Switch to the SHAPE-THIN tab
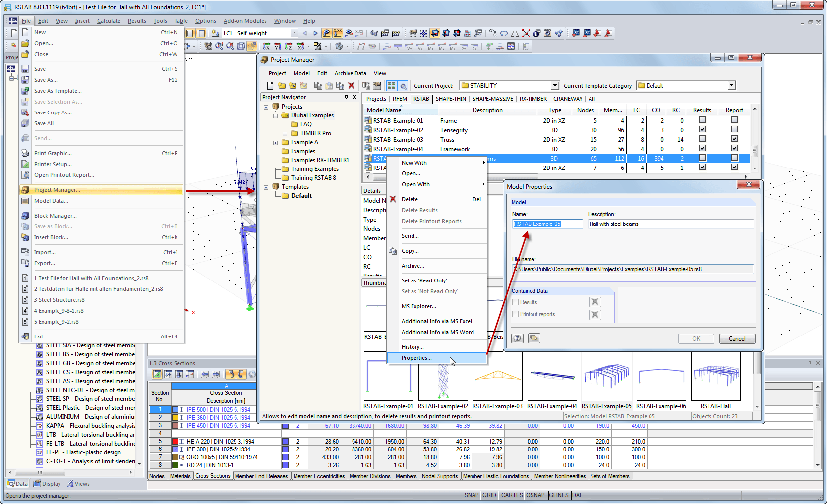827x504 pixels. click(x=450, y=99)
